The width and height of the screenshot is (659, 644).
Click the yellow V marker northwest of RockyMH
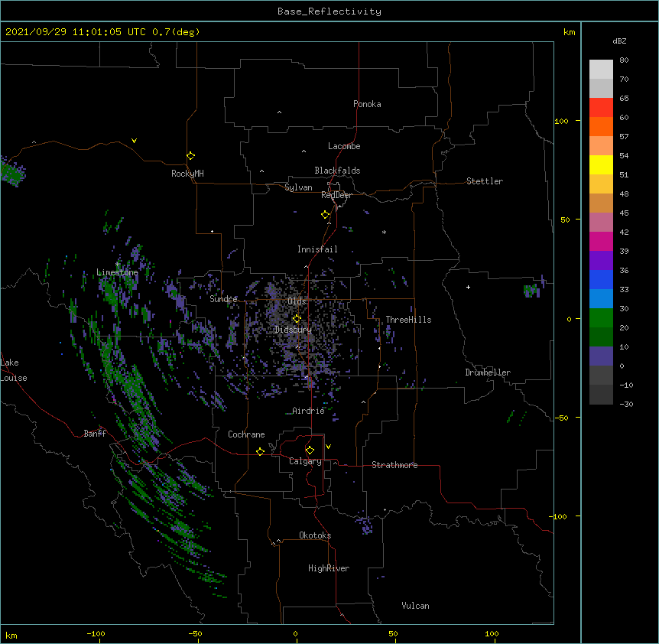point(134,141)
